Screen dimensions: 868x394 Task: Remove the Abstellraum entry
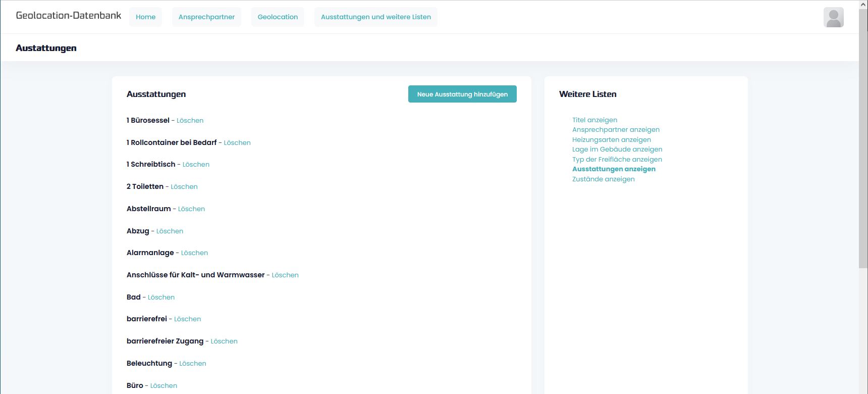click(191, 209)
